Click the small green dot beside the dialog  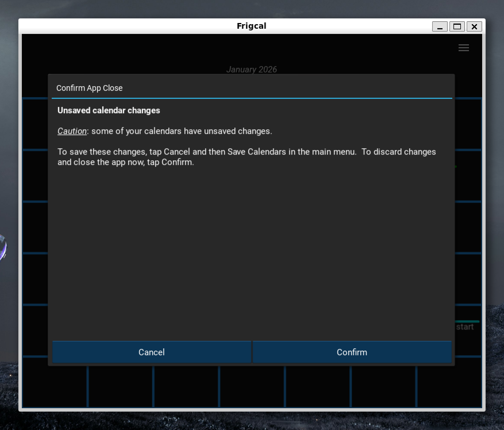point(456,167)
